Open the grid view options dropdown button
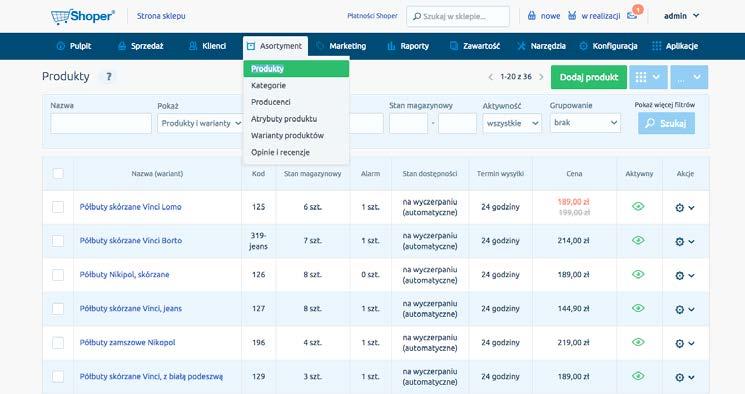Viewport: 745px width, 394px height. [x=648, y=77]
